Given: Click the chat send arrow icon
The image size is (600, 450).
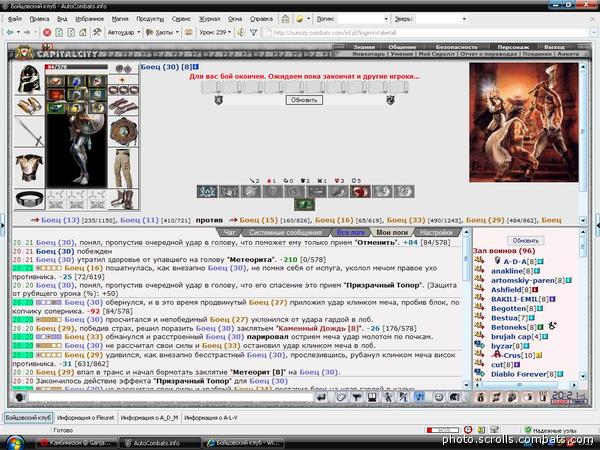Looking at the screenshot, I should pos(321,398).
